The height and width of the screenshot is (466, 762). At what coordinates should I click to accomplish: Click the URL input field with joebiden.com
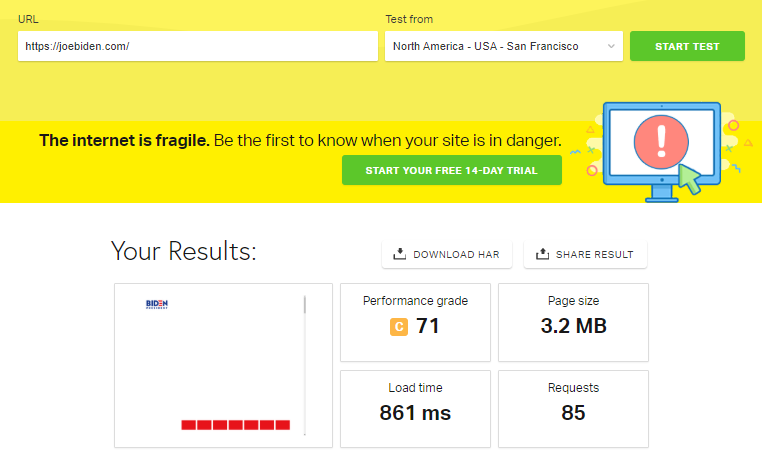point(198,46)
